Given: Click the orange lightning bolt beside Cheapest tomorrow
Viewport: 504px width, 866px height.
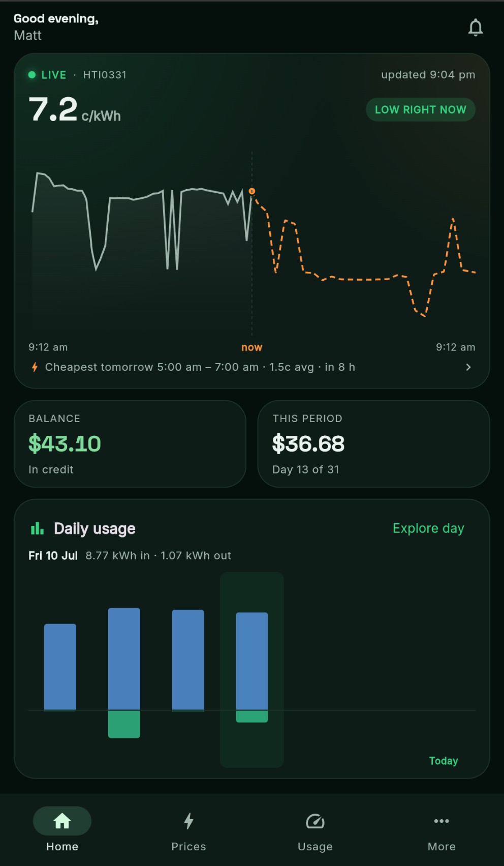Looking at the screenshot, I should point(35,367).
